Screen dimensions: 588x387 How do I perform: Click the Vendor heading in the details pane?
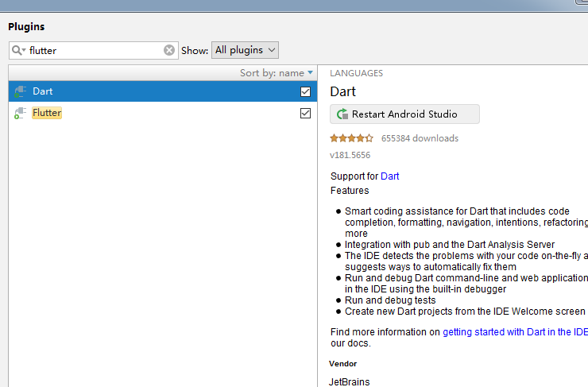[x=342, y=364]
